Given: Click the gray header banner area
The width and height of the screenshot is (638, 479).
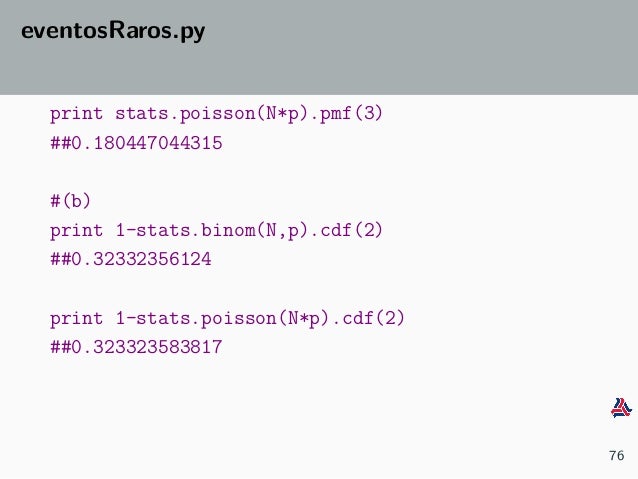Looking at the screenshot, I should click(x=319, y=47).
